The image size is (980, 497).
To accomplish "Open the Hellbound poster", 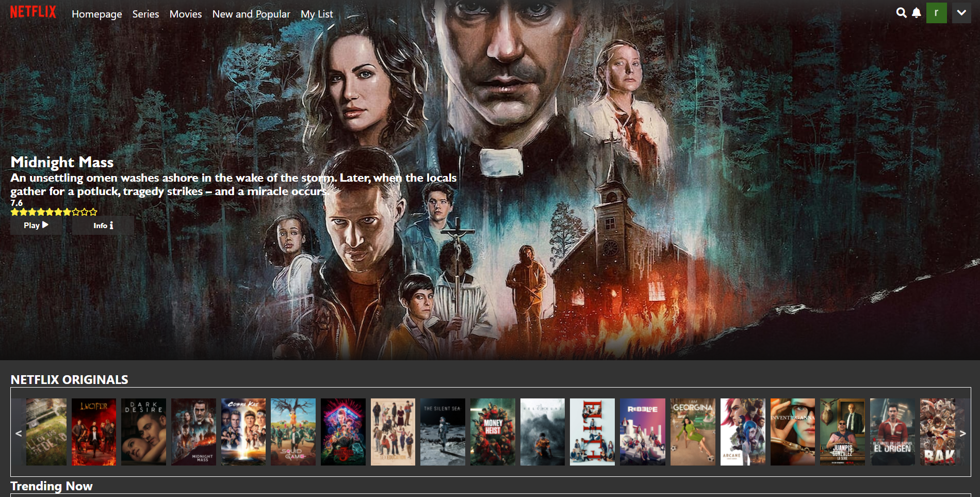I will pyautogui.click(x=543, y=432).
